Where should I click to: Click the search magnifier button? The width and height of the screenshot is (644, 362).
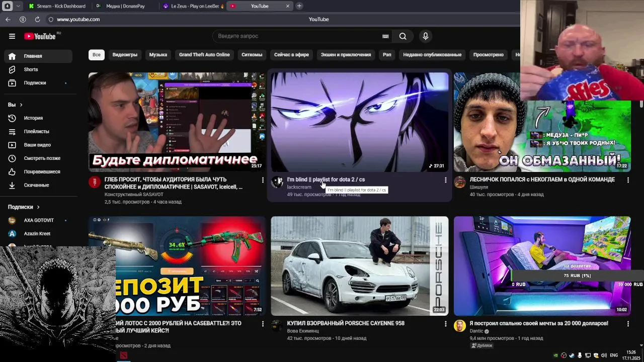[x=403, y=36]
